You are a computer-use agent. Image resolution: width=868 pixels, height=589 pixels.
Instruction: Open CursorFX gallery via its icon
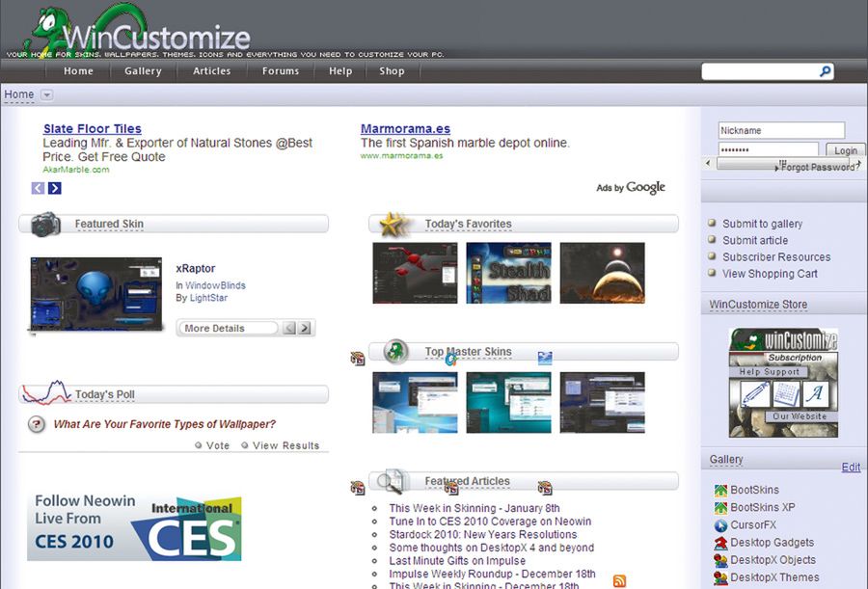click(x=720, y=525)
